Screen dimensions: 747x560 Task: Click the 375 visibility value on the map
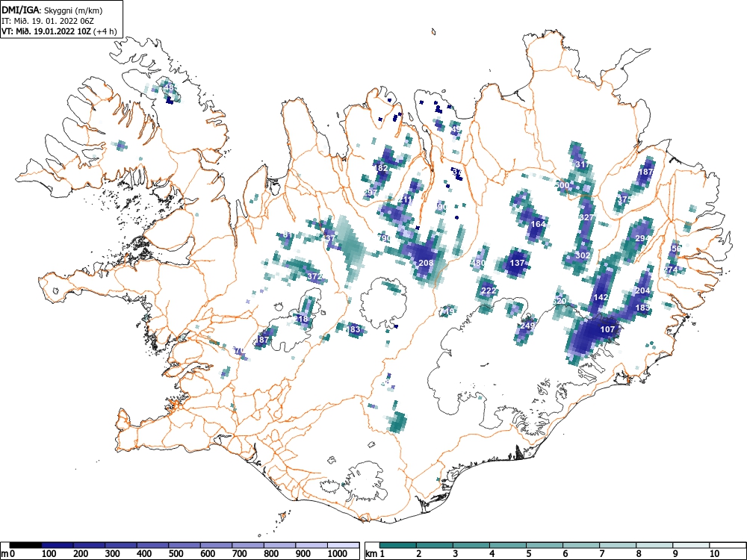tap(625, 199)
